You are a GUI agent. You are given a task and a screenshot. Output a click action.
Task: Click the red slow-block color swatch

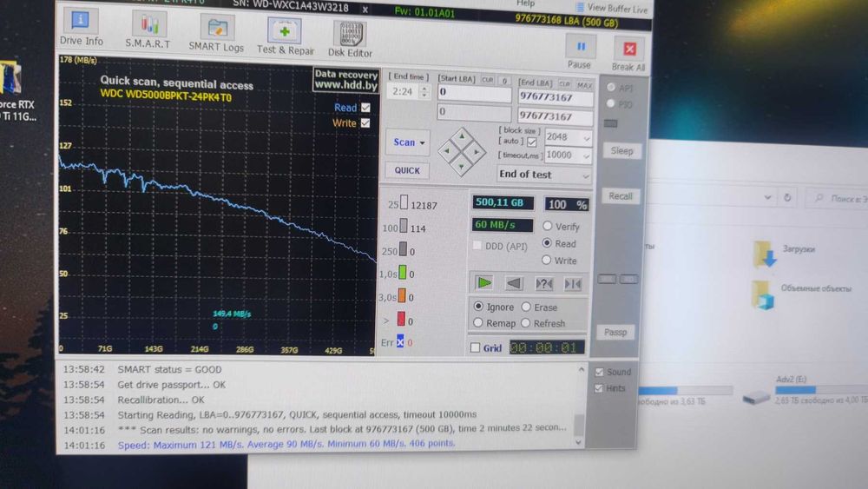(x=401, y=319)
